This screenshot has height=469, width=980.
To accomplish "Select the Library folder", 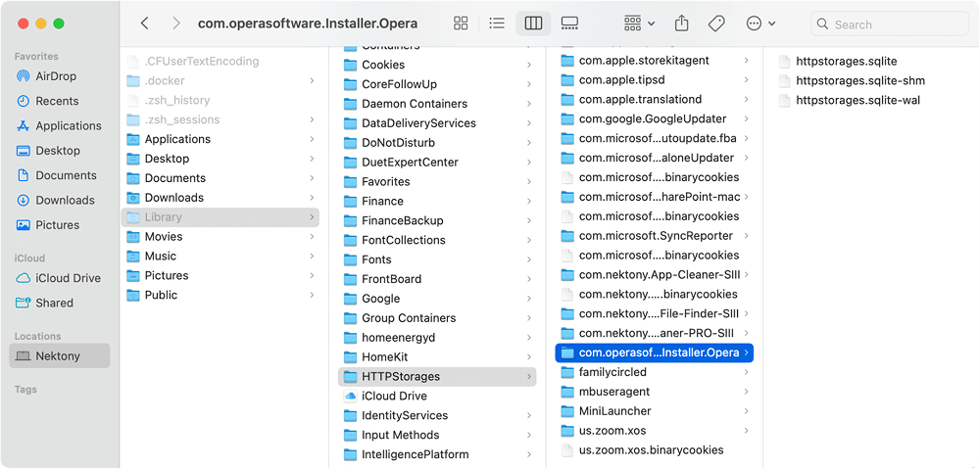I will [220, 216].
